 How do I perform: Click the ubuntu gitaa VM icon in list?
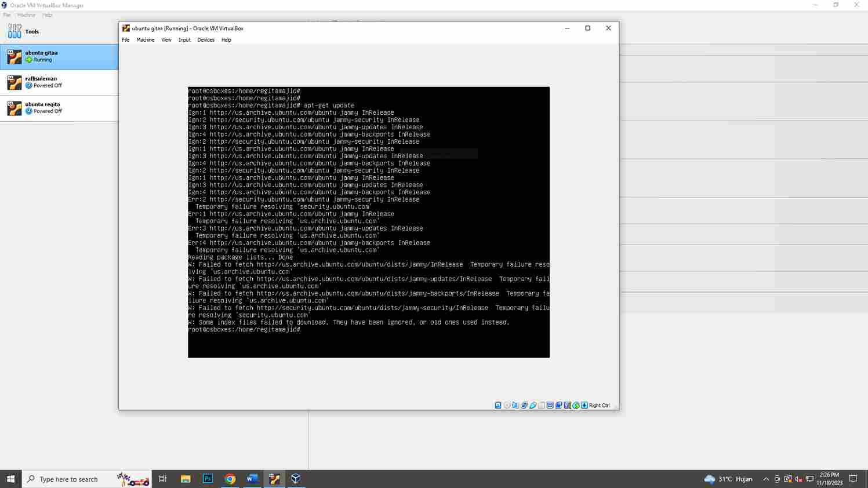click(x=14, y=57)
